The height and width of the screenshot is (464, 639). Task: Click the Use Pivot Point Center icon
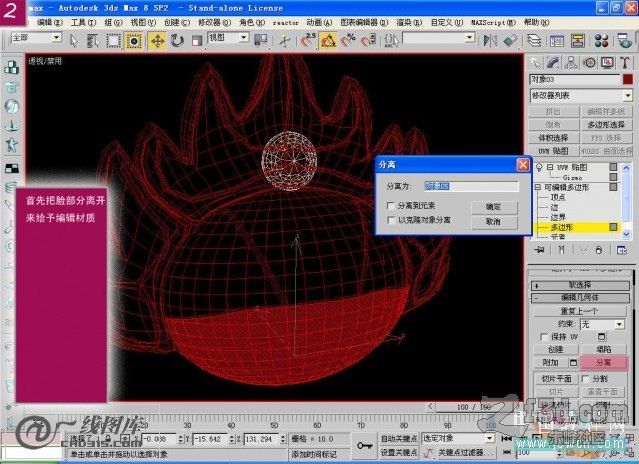click(x=261, y=40)
